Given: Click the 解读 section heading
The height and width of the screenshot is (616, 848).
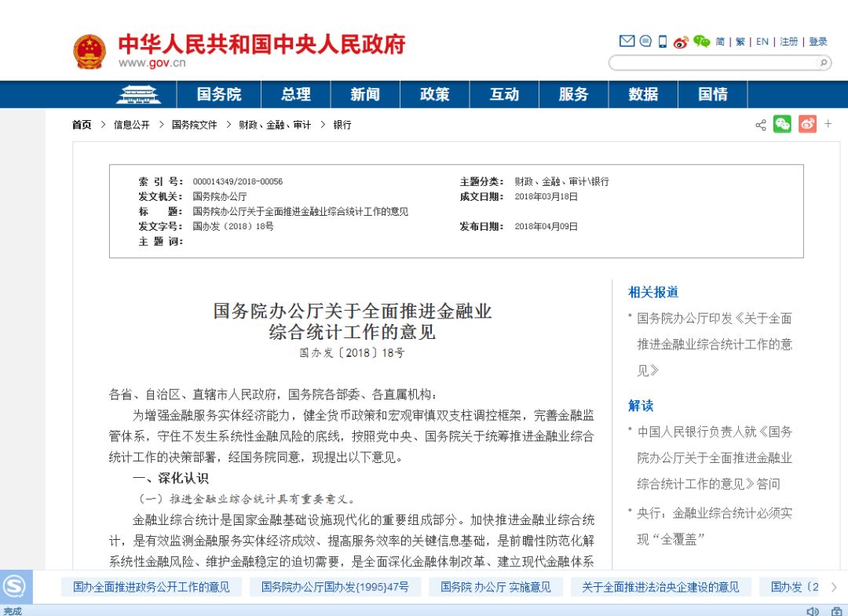Looking at the screenshot, I should (x=641, y=406).
